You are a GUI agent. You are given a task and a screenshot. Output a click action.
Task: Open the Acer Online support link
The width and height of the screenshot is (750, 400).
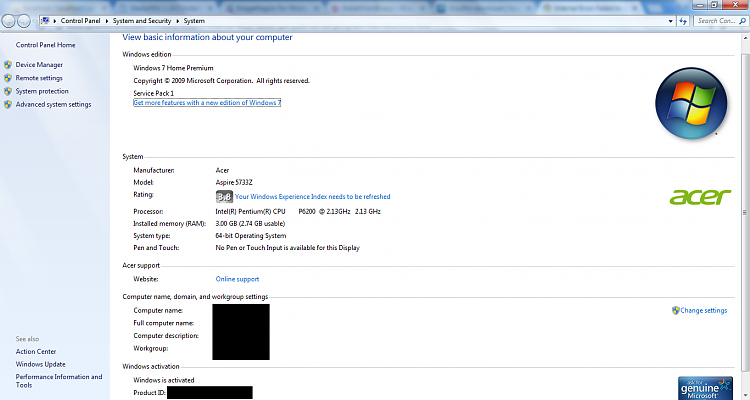tap(237, 279)
